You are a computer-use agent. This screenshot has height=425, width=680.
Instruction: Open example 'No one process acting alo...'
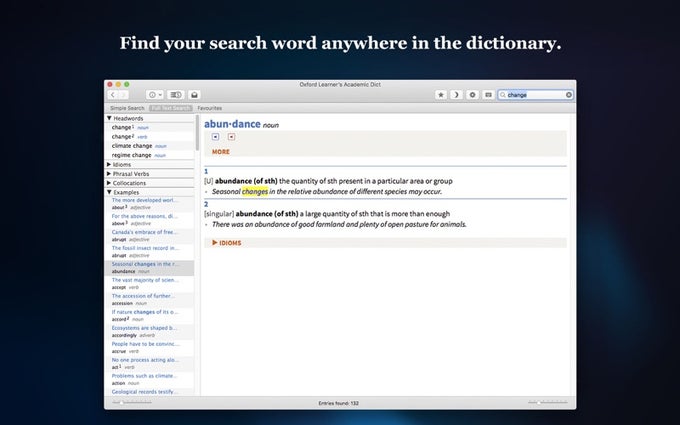[149, 364]
